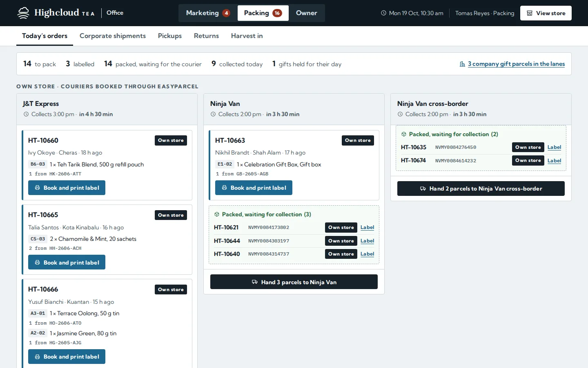Switch to the Marketing workspace tab

[x=208, y=13]
